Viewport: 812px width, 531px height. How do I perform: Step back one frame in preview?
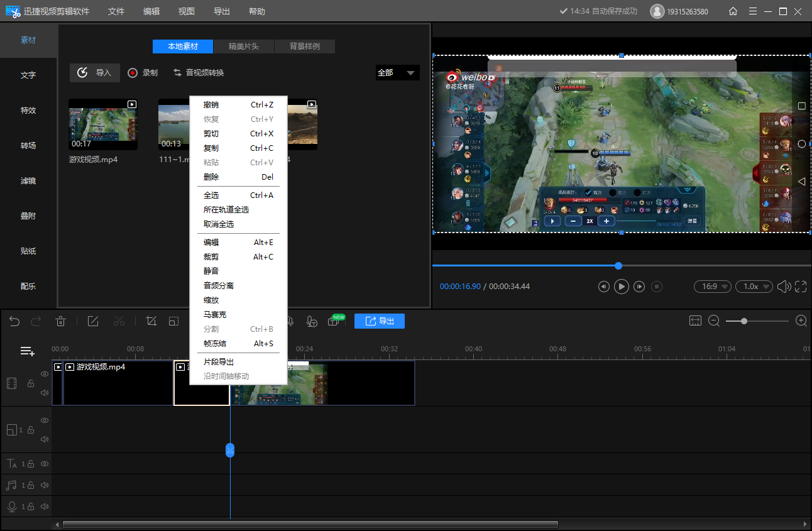pyautogui.click(x=604, y=287)
